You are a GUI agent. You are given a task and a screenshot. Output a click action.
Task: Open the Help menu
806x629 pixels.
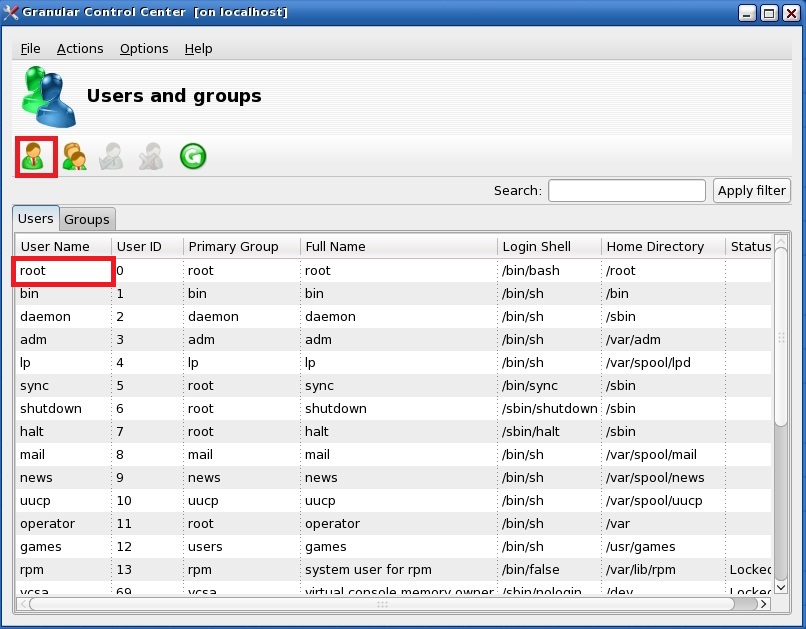(x=198, y=48)
